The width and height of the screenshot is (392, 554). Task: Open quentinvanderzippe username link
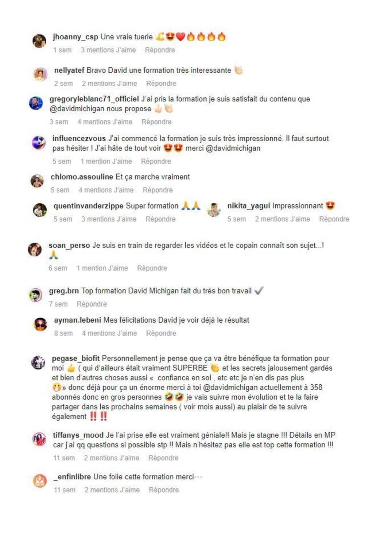pyautogui.click(x=88, y=206)
